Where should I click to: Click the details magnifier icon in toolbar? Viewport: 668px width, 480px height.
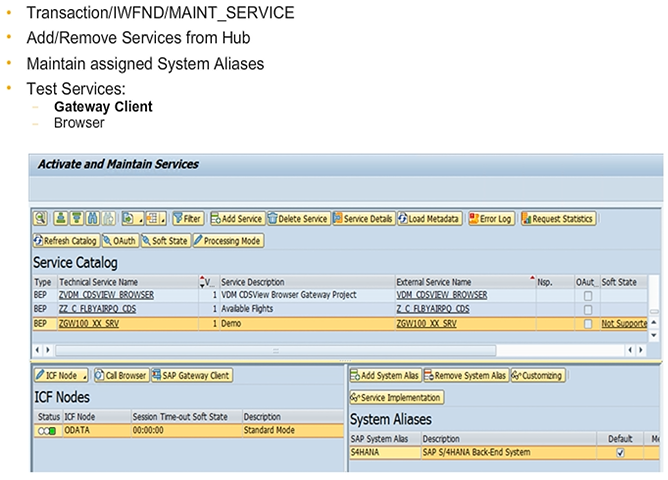tap(41, 219)
